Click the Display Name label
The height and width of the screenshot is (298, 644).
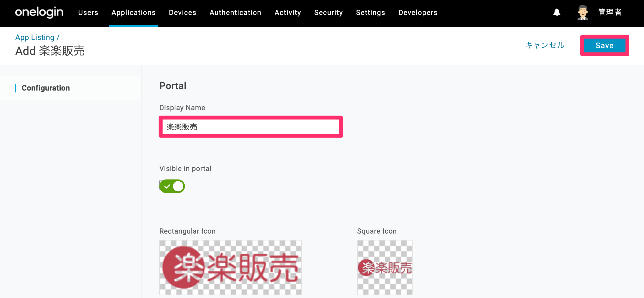(x=182, y=108)
